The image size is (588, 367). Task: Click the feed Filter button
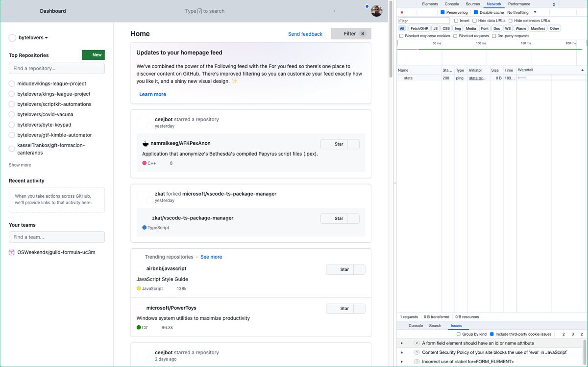tap(351, 34)
